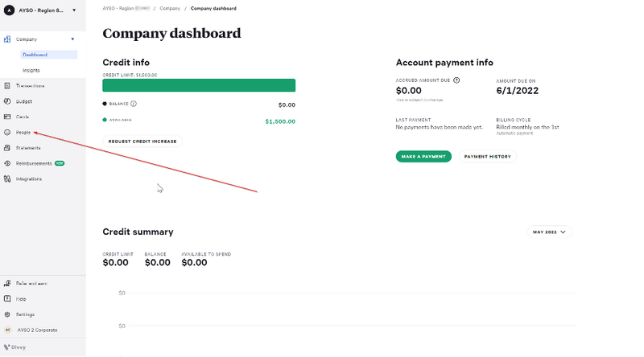Open the Integrations sidebar icon
The height and width of the screenshot is (357, 644).
coord(7,178)
